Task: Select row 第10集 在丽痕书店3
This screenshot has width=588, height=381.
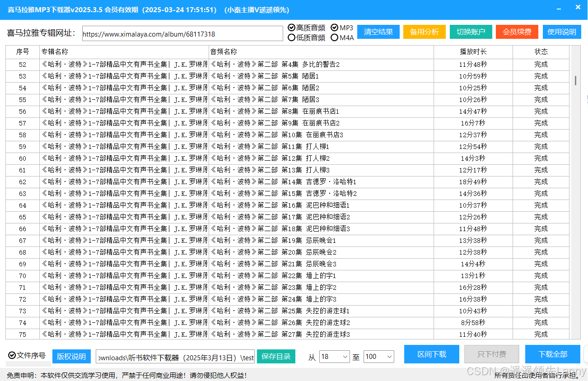Action: point(288,135)
